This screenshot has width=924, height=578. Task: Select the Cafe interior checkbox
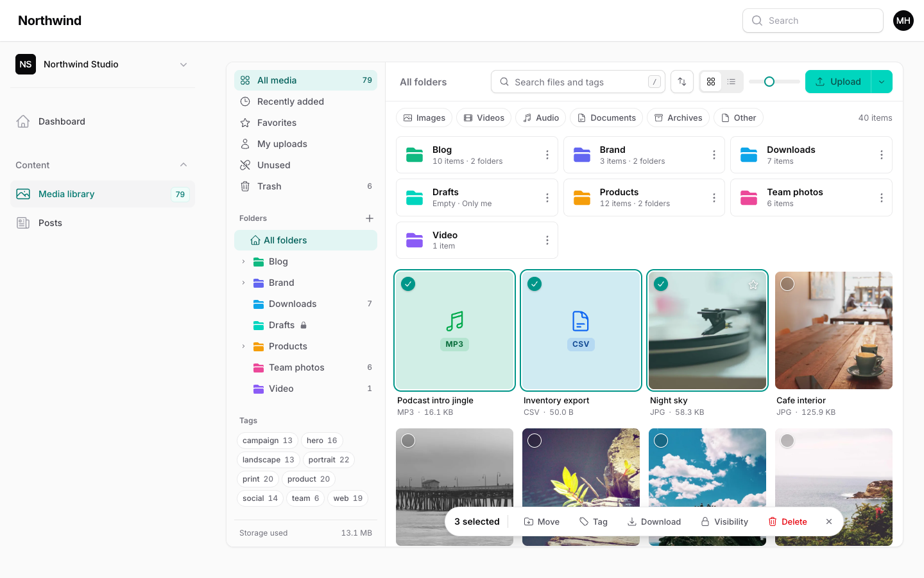coord(787,284)
